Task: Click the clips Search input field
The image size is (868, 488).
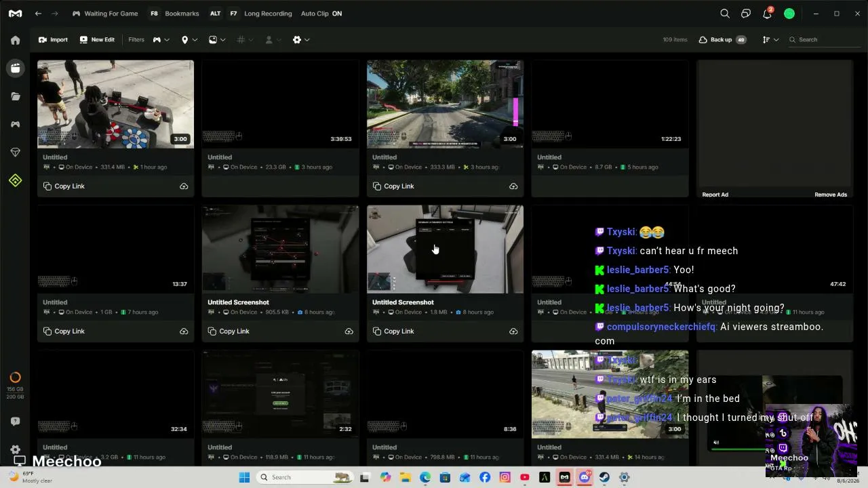Action: 823,40
